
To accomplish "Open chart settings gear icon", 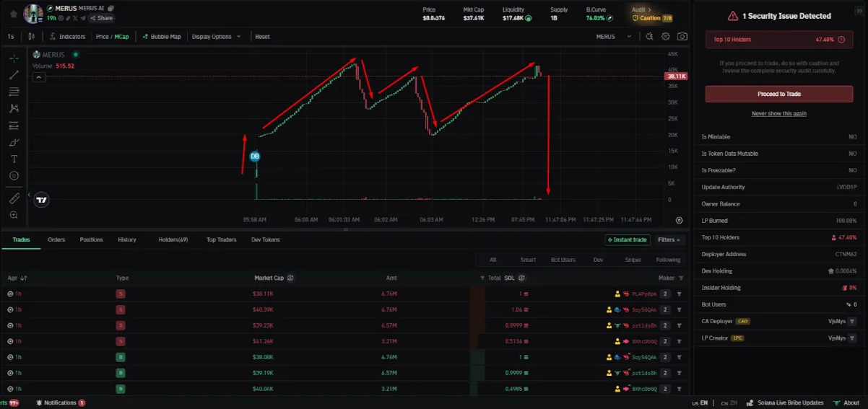I will [666, 36].
